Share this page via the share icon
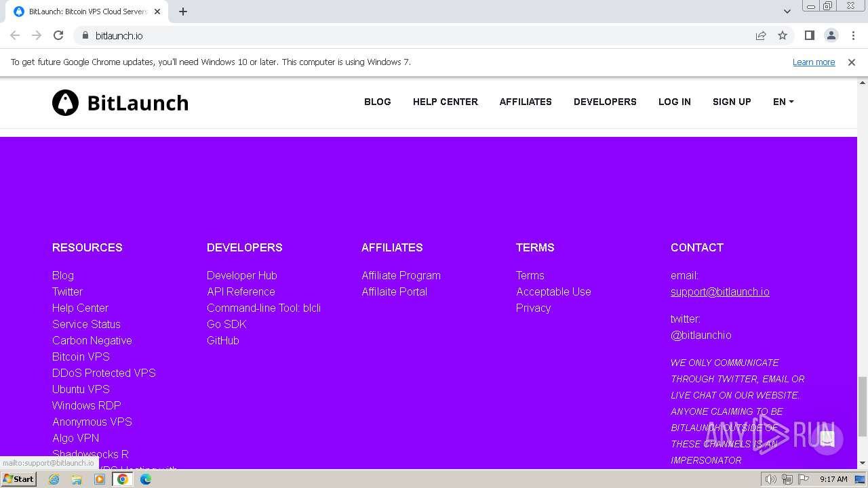The width and height of the screenshot is (868, 488). coord(761,35)
